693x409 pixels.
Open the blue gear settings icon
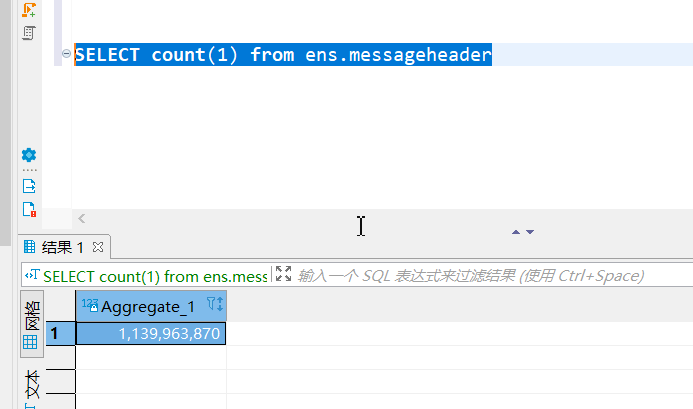click(29, 155)
